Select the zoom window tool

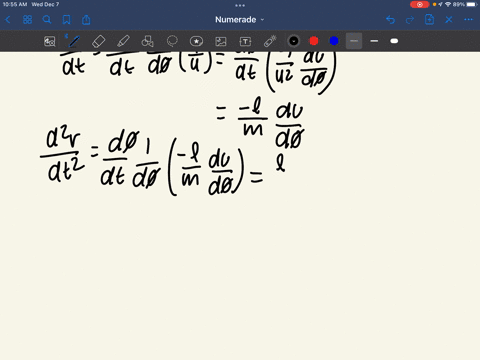pos(50,41)
